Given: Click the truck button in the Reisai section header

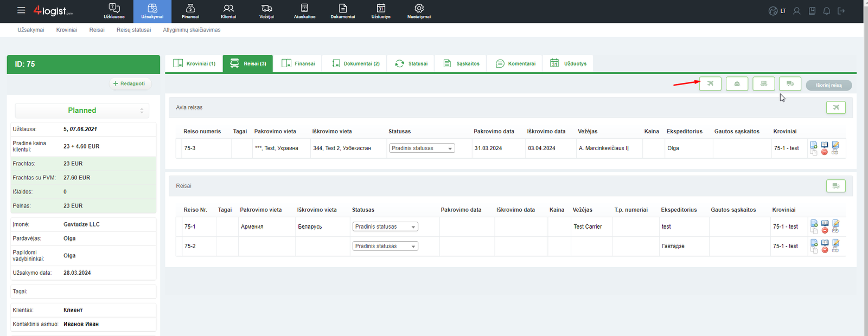Looking at the screenshot, I should tap(836, 186).
